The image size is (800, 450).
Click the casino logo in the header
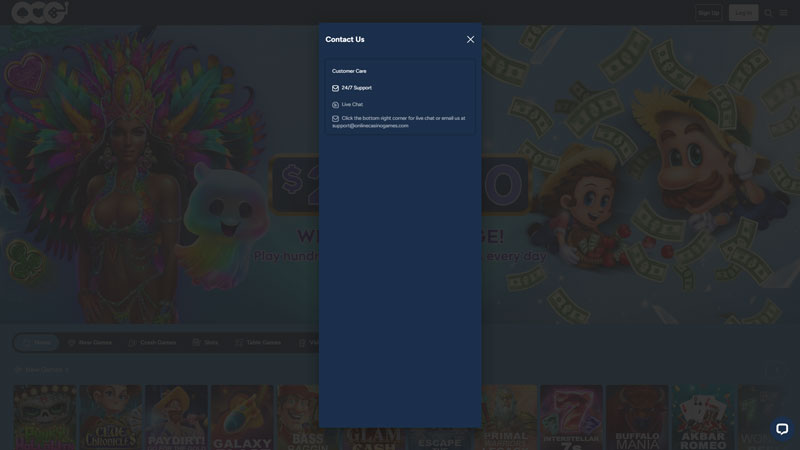(x=40, y=12)
